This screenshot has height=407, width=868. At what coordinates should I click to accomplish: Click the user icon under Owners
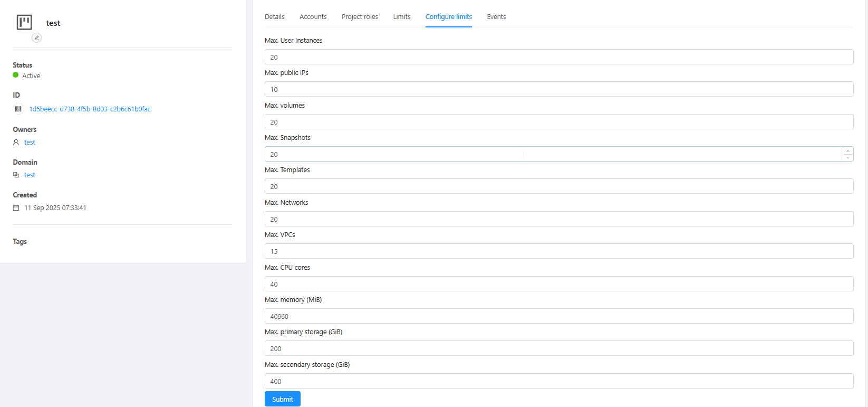click(16, 143)
